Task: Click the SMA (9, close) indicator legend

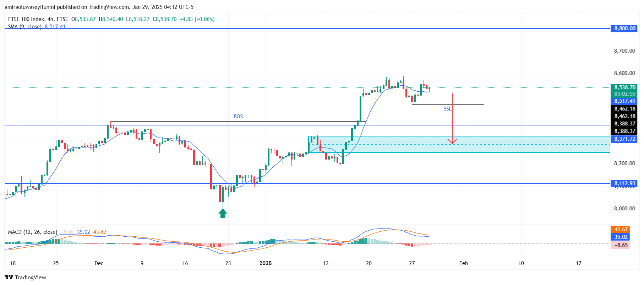Action: coord(25,26)
